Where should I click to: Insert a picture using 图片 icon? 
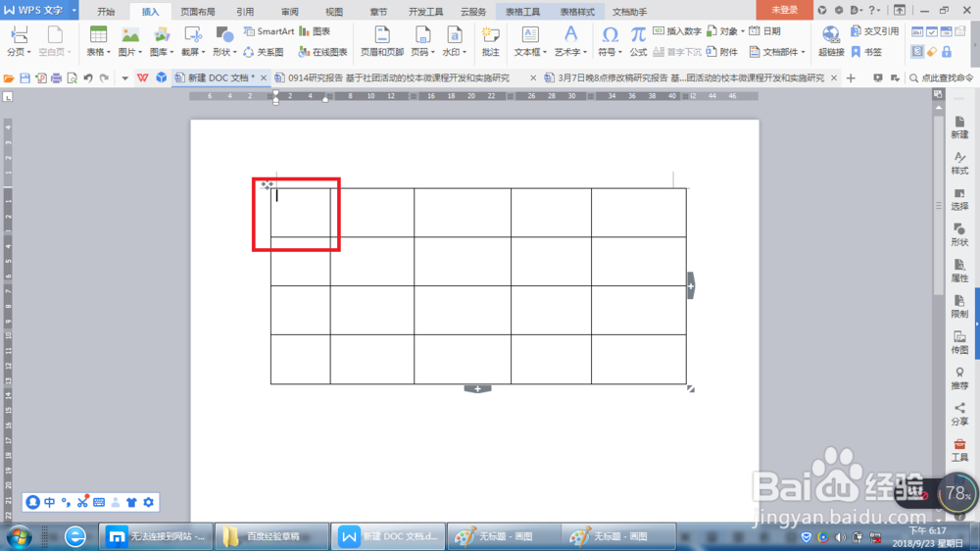[130, 35]
